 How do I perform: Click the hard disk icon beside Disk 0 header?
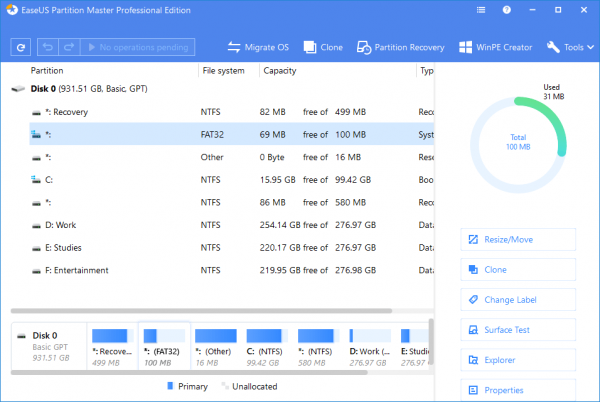pos(18,89)
